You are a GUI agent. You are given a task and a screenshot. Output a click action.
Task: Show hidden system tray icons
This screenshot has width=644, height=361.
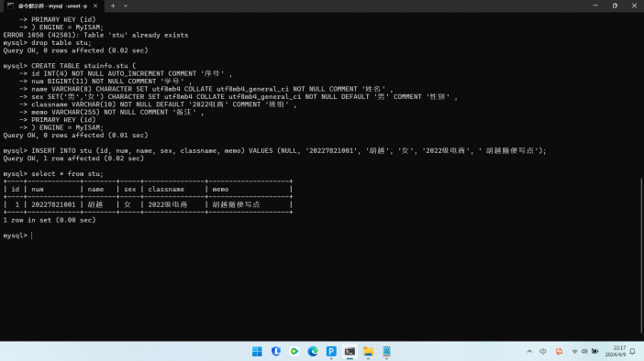tap(529, 352)
